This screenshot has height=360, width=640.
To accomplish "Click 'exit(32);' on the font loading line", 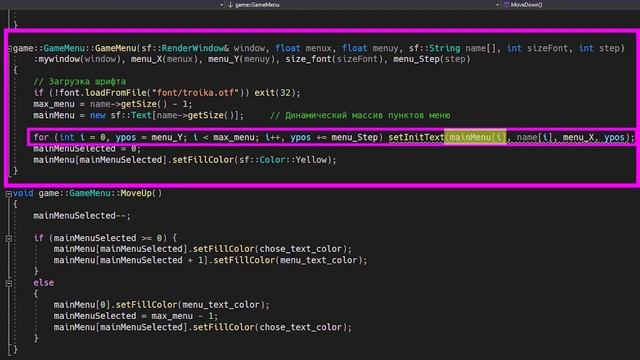I will (x=278, y=93).
